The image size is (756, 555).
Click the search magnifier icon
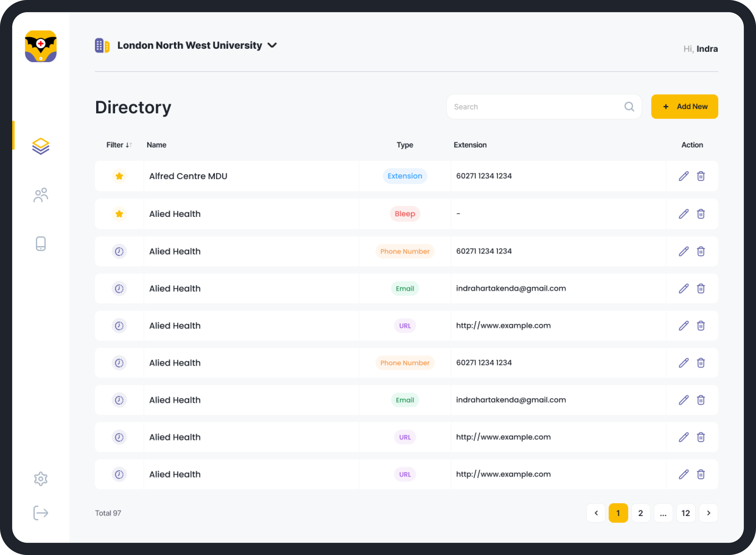(629, 107)
